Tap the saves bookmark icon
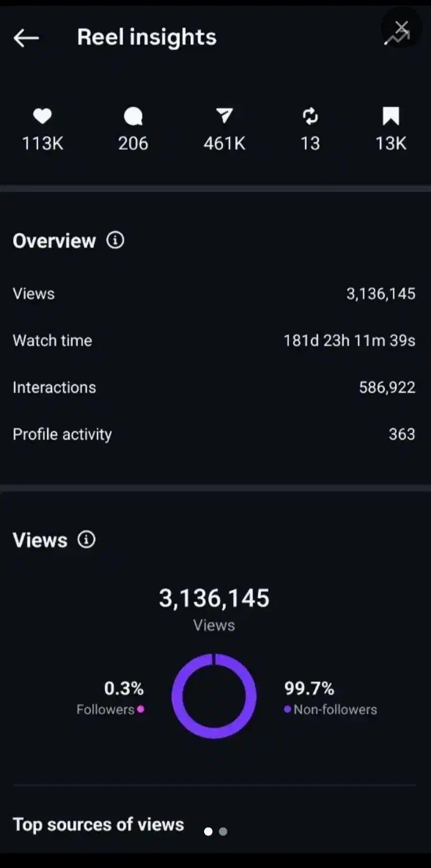The height and width of the screenshot is (868, 431). 391,116
